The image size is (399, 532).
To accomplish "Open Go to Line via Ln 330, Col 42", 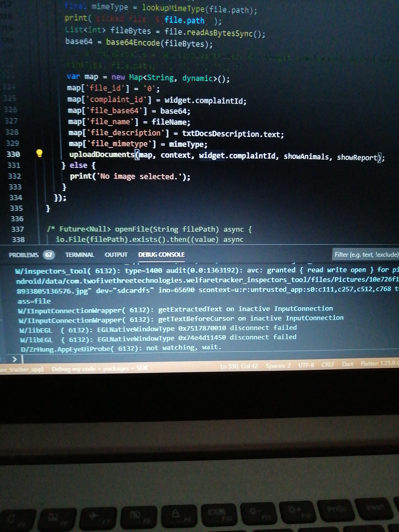I will (239, 366).
